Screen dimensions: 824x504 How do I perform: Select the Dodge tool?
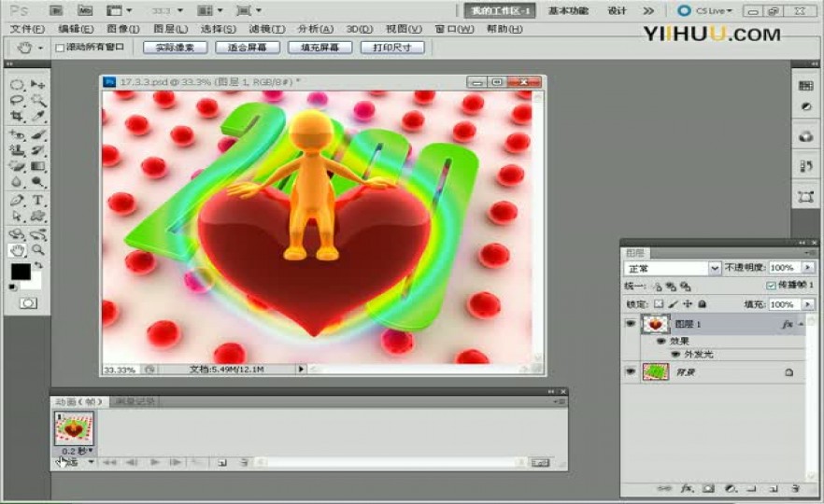pos(37,182)
